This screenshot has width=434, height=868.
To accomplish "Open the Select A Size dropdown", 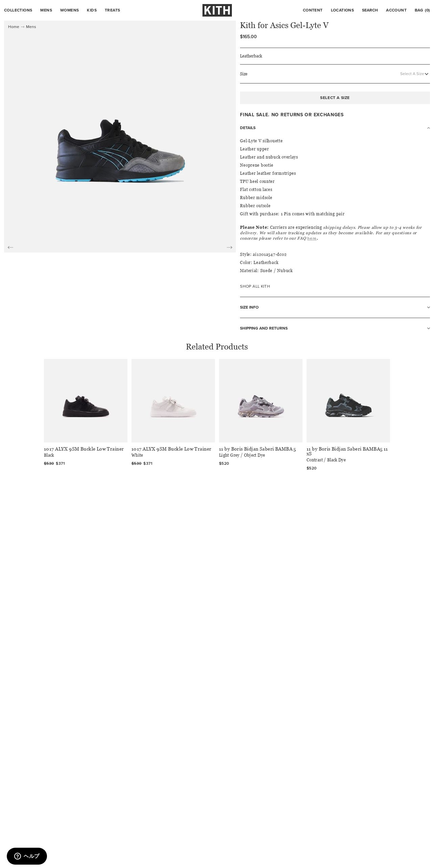I will (414, 74).
